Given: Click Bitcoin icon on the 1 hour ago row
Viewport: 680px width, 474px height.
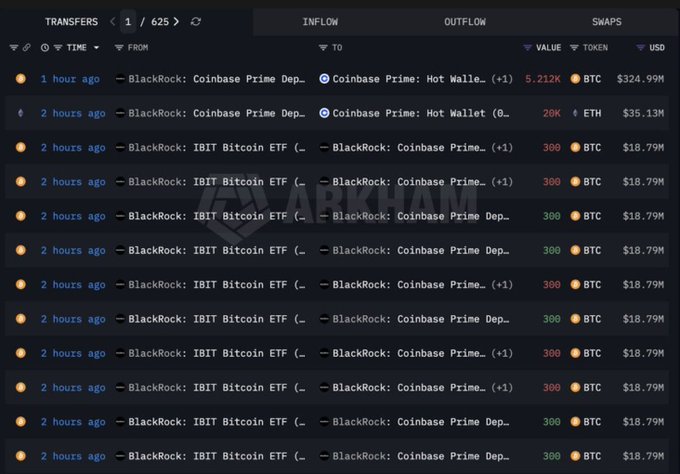Looking at the screenshot, I should click(x=21, y=79).
